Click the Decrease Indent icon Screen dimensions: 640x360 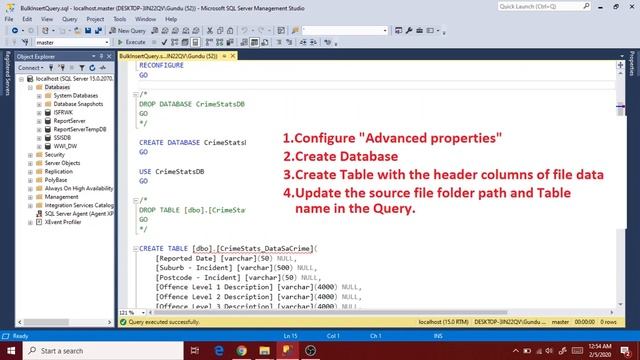tap(303, 42)
